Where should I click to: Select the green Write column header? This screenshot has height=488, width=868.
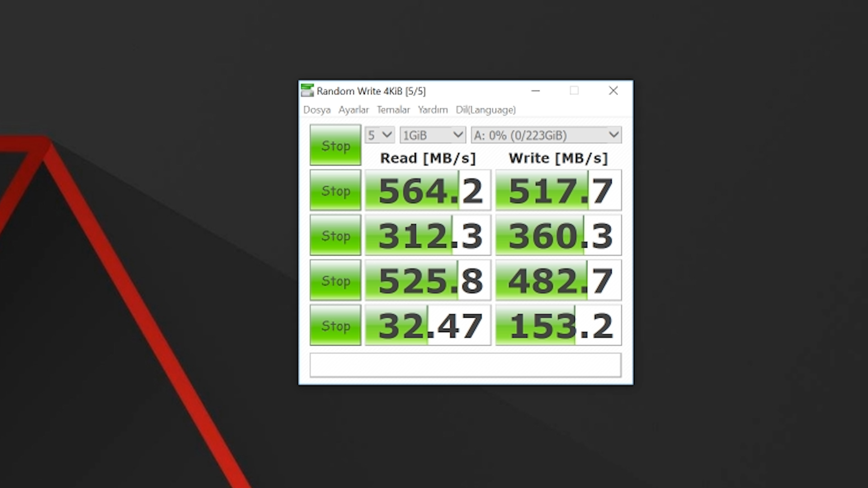(x=557, y=157)
